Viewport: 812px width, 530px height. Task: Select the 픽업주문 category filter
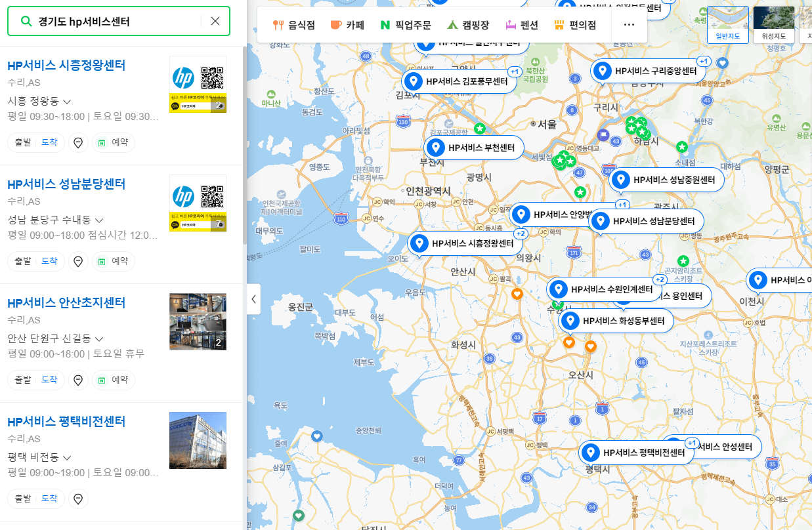click(406, 25)
